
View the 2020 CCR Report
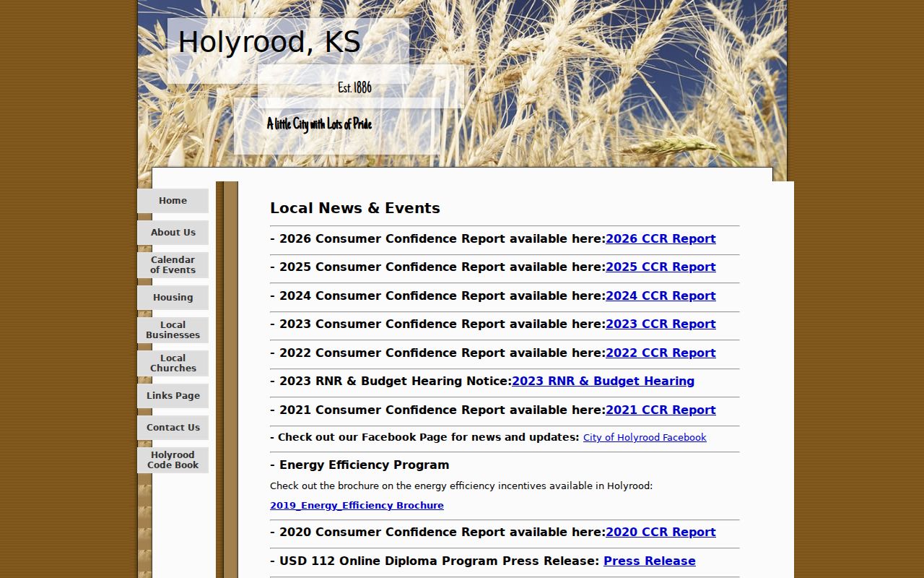click(x=661, y=532)
